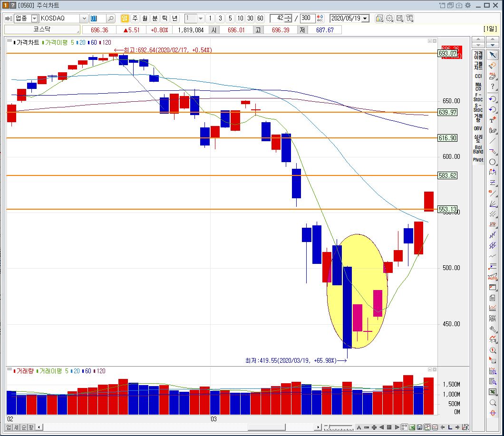The width and height of the screenshot is (504, 436).
Task: Open the question mark help tool
Action: click(493, 87)
